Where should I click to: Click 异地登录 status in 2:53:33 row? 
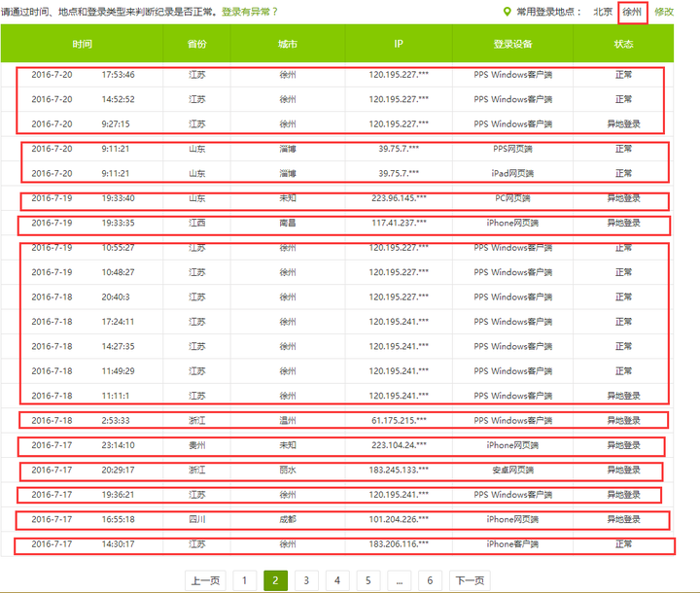(623, 420)
